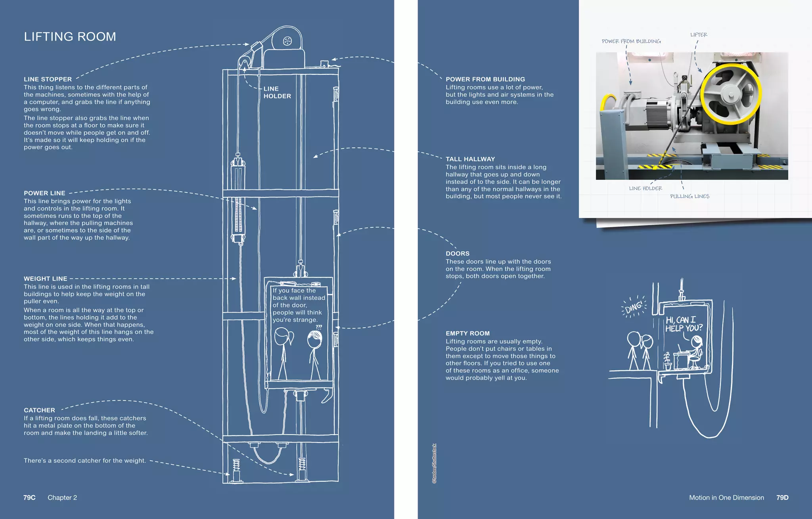The image size is (812, 519).
Task: Click the DOORS heading
Action: 457,254
